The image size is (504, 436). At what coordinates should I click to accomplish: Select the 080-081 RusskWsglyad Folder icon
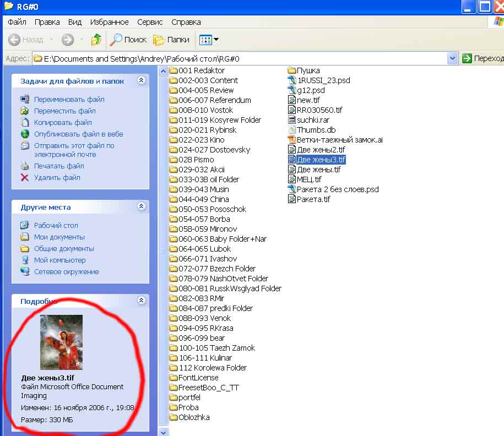tap(174, 288)
